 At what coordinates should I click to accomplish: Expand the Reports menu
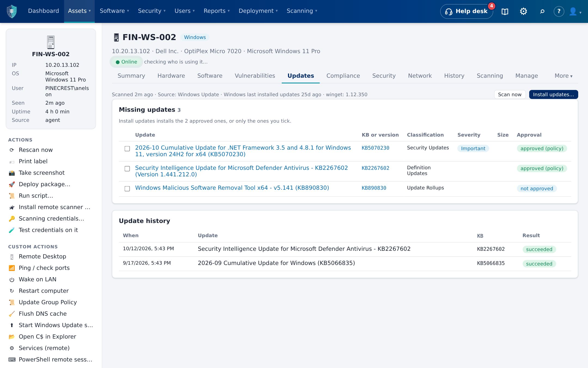coord(217,11)
